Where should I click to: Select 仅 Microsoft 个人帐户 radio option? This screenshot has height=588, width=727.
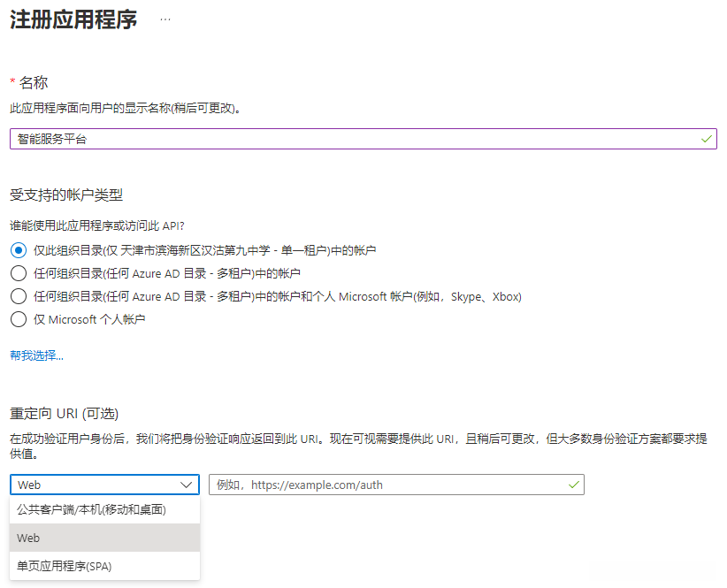19,319
